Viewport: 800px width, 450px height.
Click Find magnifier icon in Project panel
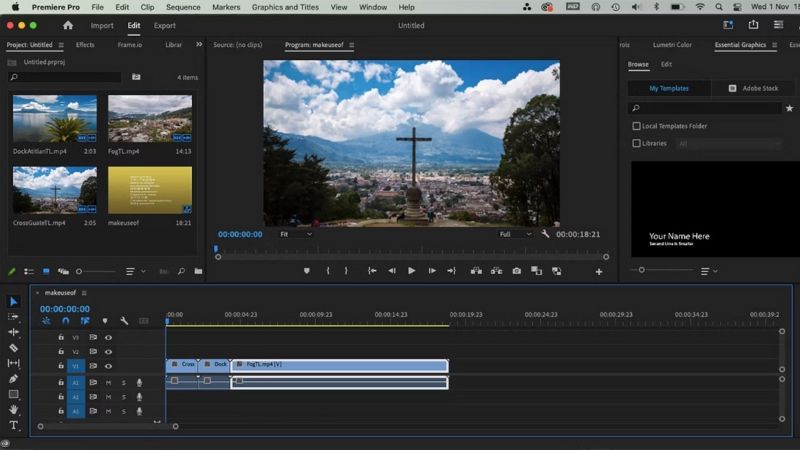[181, 271]
